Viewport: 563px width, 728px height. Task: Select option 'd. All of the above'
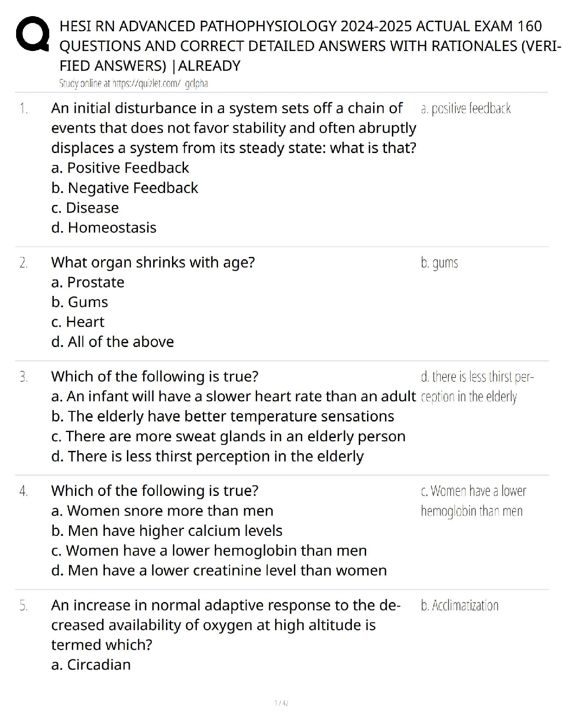coord(113,342)
